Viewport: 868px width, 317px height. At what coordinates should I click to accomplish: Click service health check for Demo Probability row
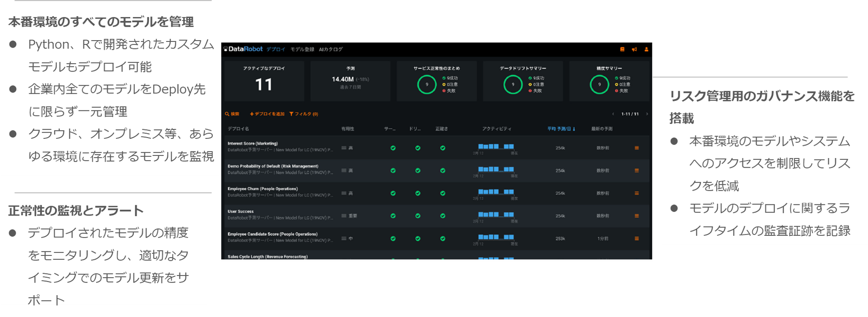393,171
